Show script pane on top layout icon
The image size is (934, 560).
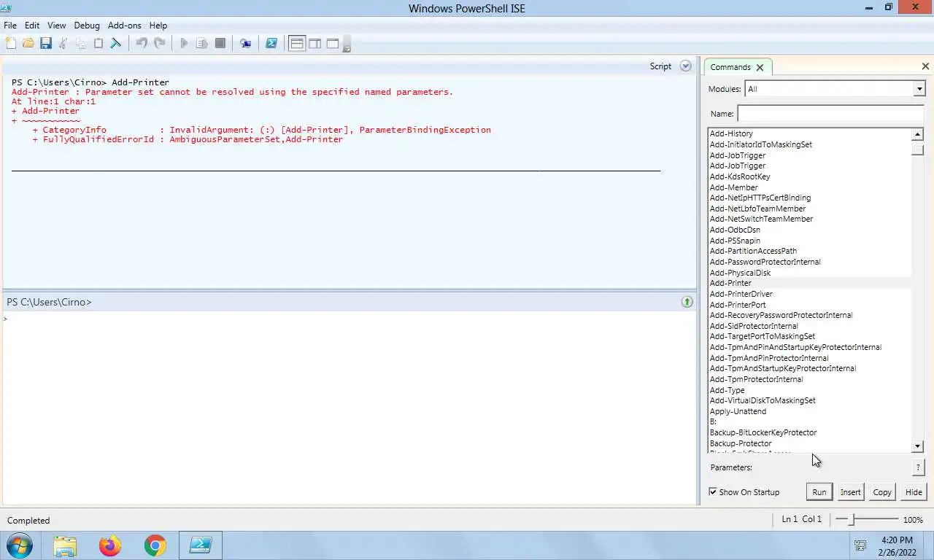point(296,44)
